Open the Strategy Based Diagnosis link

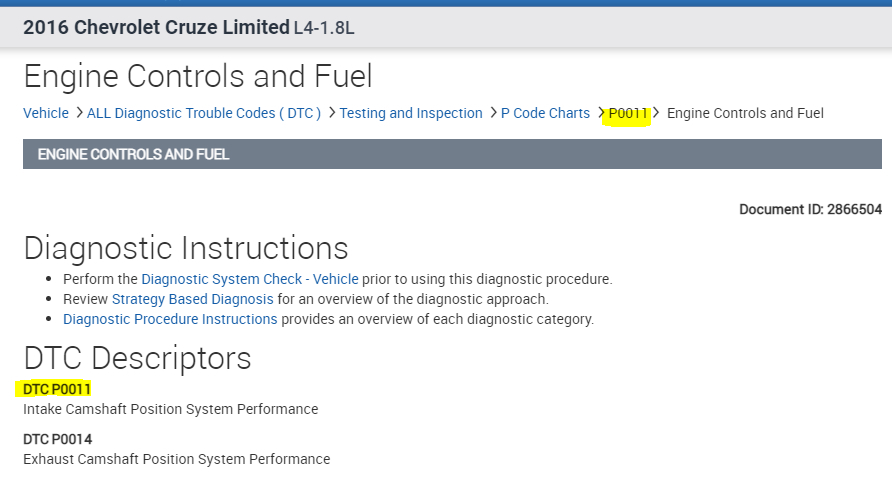point(192,299)
